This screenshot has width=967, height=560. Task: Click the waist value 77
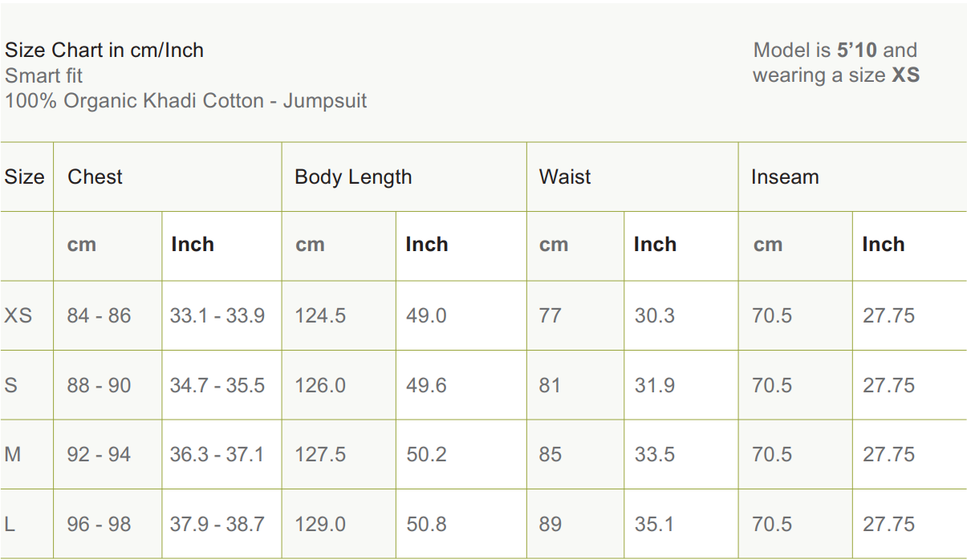point(551,316)
